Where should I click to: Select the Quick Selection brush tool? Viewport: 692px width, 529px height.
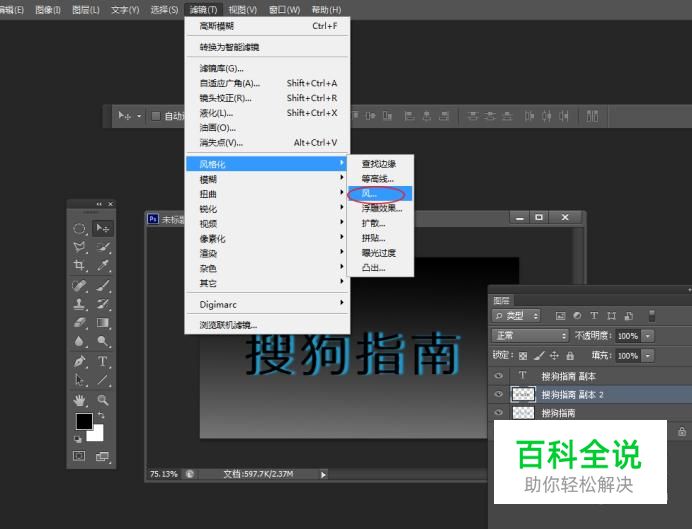103,247
